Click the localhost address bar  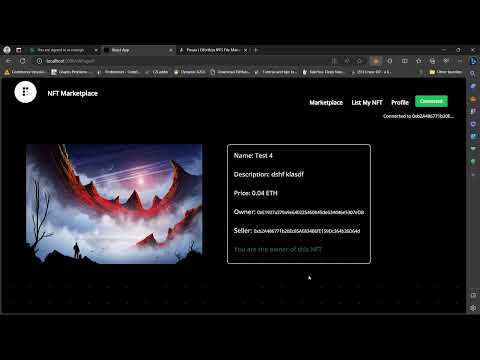pyautogui.click(x=183, y=61)
